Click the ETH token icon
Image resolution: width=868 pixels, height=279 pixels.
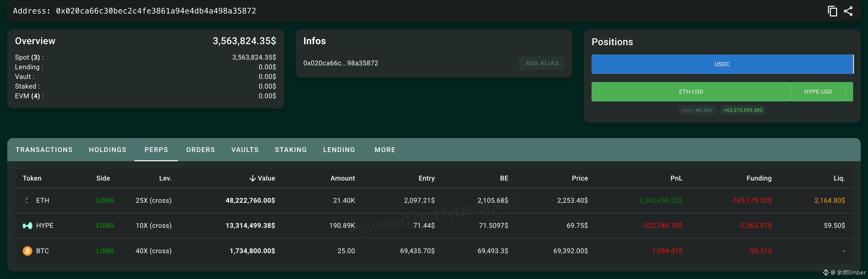point(27,201)
